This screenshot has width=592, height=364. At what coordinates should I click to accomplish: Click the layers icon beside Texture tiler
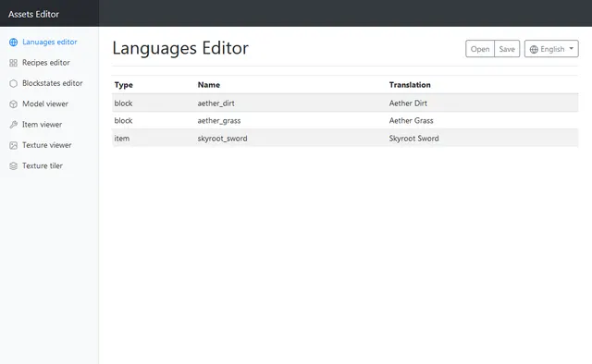coord(13,166)
